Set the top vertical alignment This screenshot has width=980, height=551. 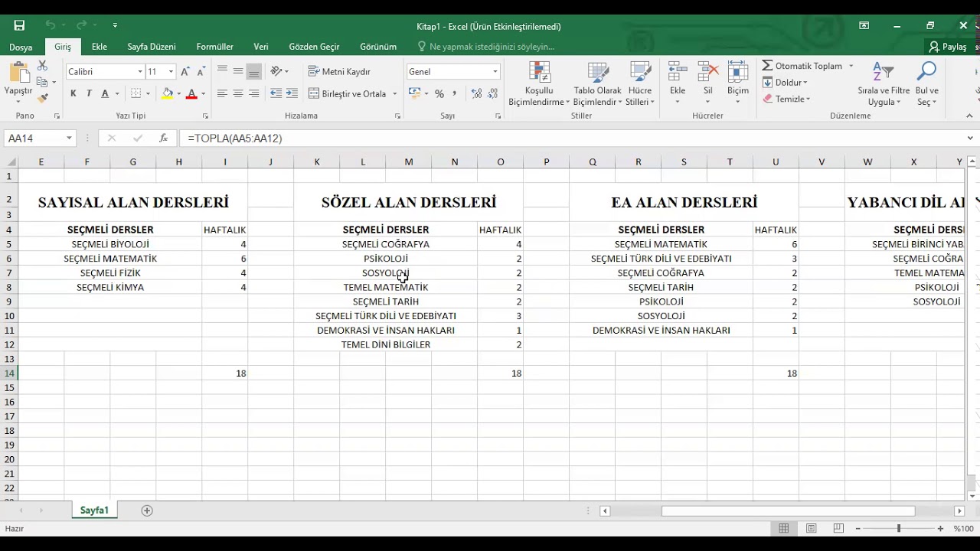pyautogui.click(x=222, y=71)
